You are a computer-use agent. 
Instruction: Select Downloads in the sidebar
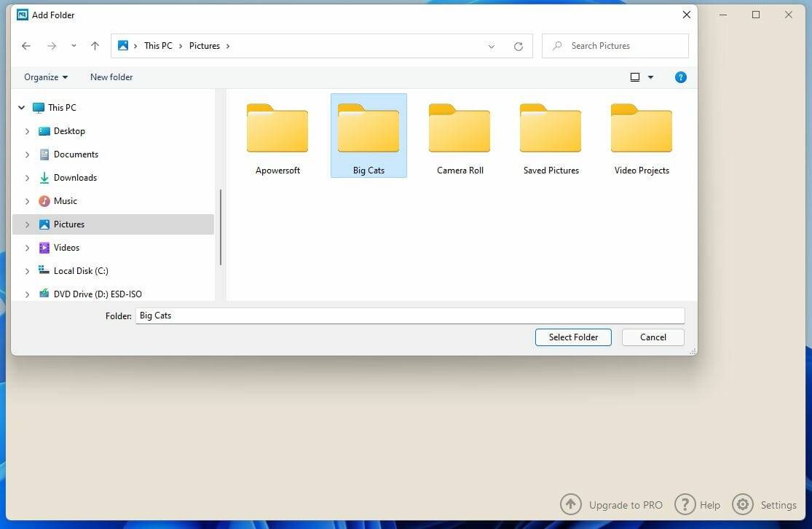point(75,177)
